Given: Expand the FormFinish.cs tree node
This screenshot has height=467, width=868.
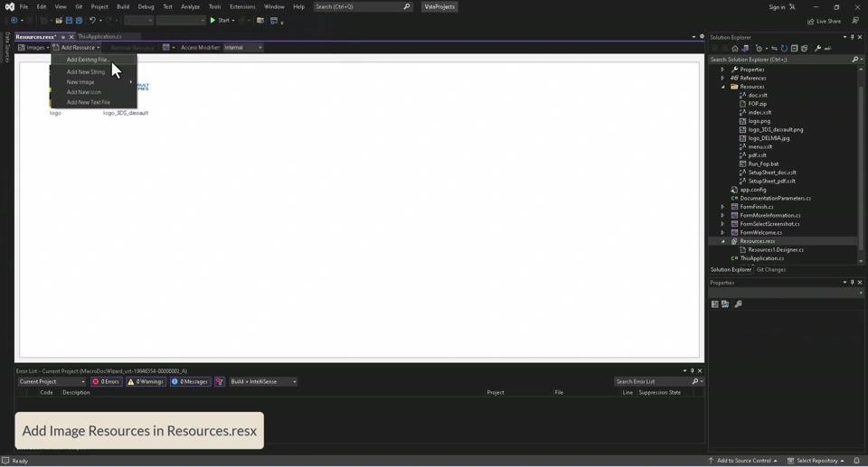Looking at the screenshot, I should point(722,207).
